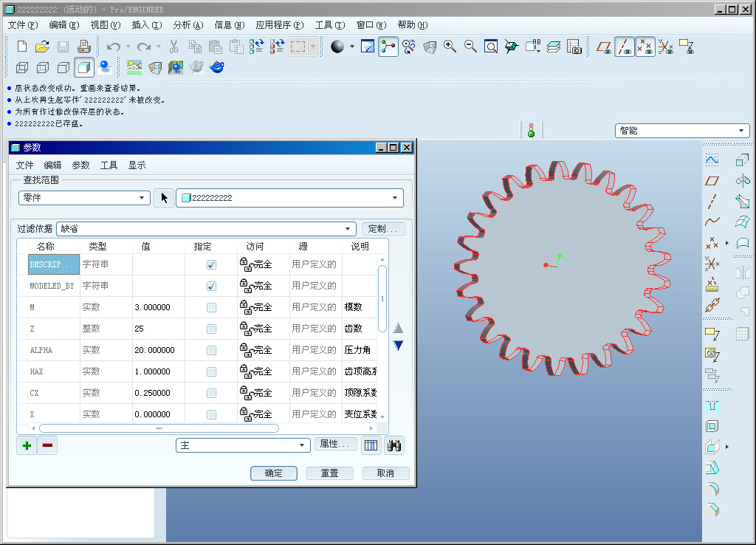
Task: Click the zoom in magnifier icon
Action: (x=450, y=47)
